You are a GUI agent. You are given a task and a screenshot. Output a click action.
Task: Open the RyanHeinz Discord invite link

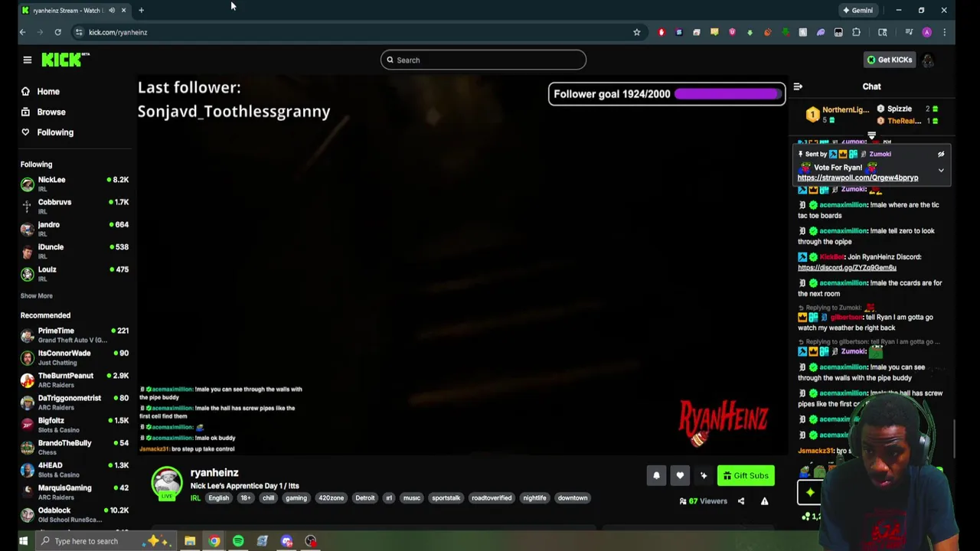click(847, 268)
